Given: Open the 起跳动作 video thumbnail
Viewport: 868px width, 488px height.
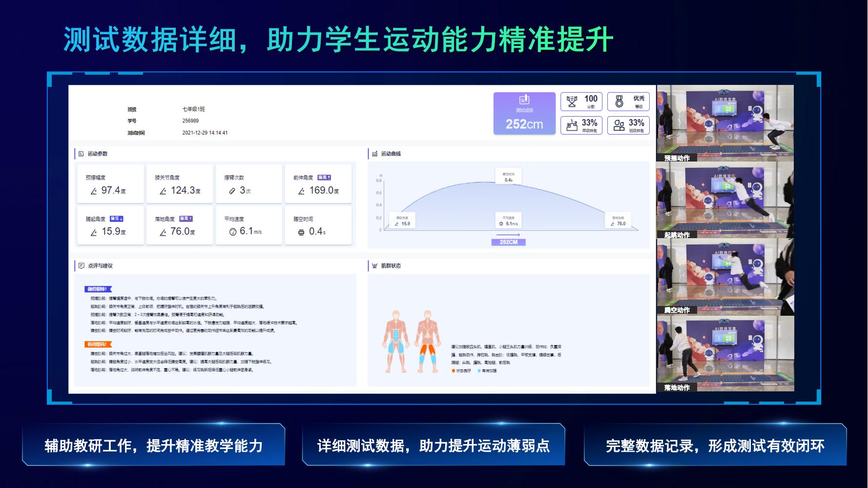Looking at the screenshot, I should (x=725, y=201).
